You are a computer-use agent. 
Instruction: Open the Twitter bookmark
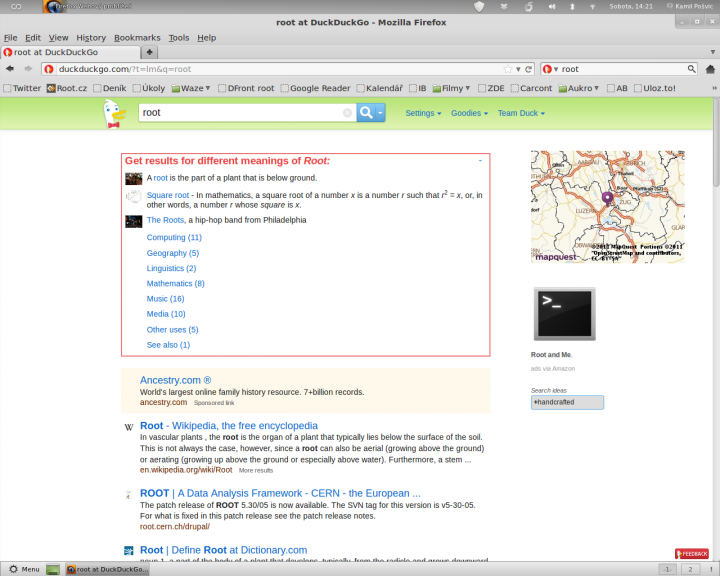[22, 88]
